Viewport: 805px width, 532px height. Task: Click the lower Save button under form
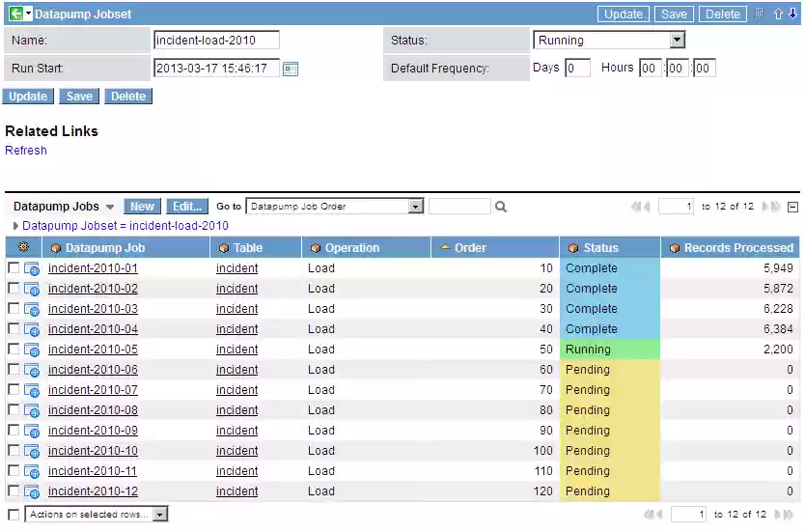click(x=79, y=97)
